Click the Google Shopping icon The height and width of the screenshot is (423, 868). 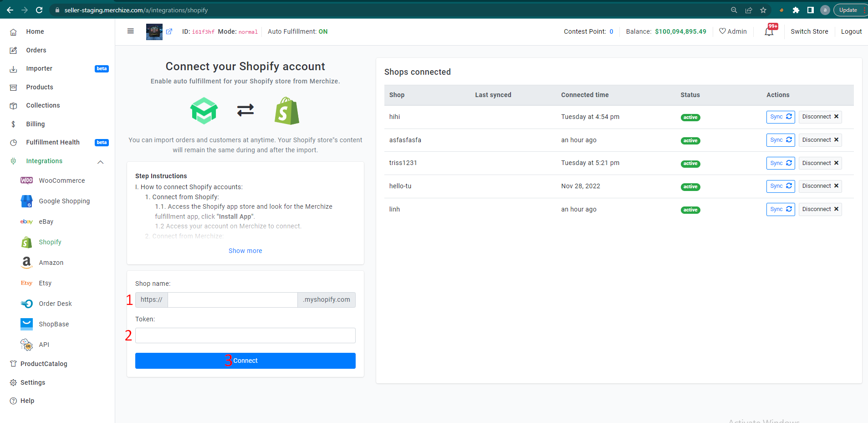pyautogui.click(x=26, y=201)
